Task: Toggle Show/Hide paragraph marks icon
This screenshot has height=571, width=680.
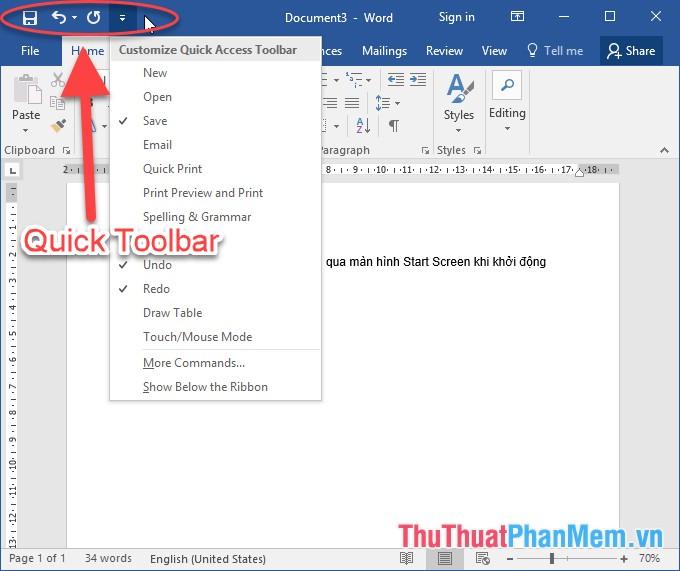Action: [x=394, y=126]
